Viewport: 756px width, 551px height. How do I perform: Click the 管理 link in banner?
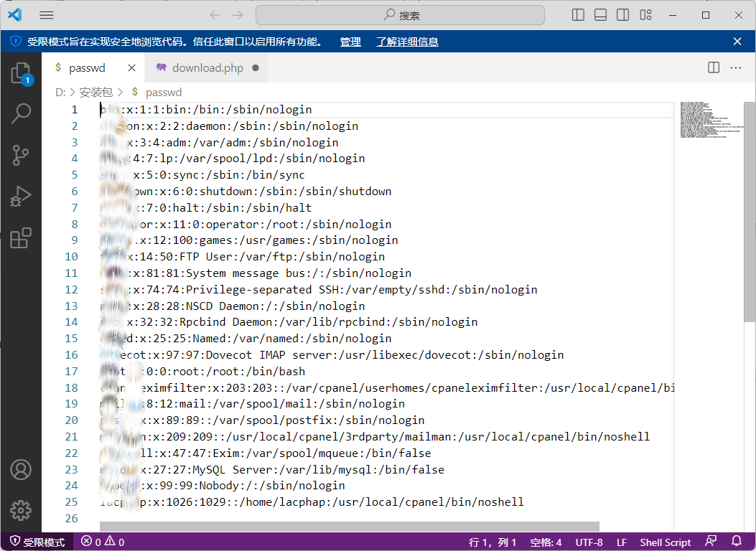pos(350,42)
